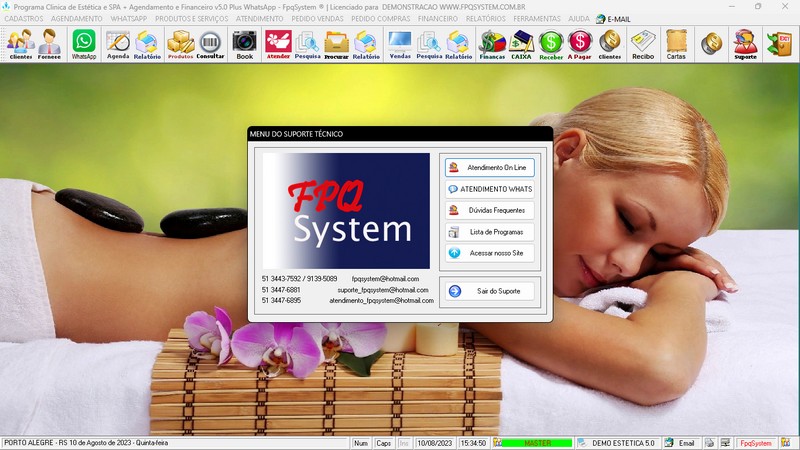Open the Vendas monitor icon

(x=399, y=44)
